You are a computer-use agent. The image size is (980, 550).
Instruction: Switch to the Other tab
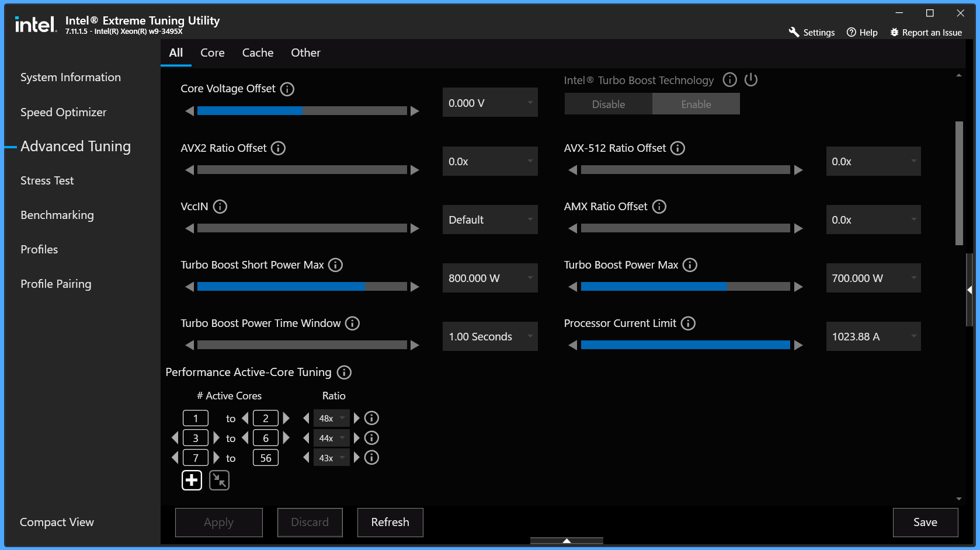[x=305, y=53]
